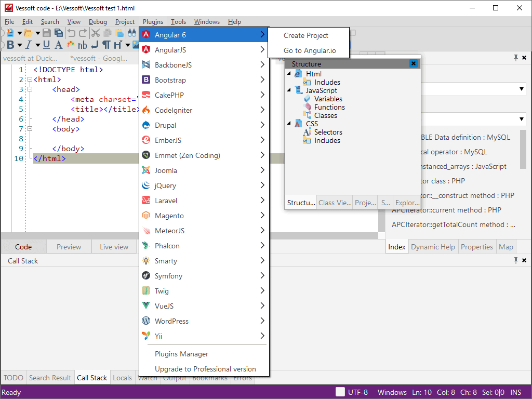This screenshot has width=532, height=399.
Task: Click Go to Angular.io
Action: (x=309, y=50)
